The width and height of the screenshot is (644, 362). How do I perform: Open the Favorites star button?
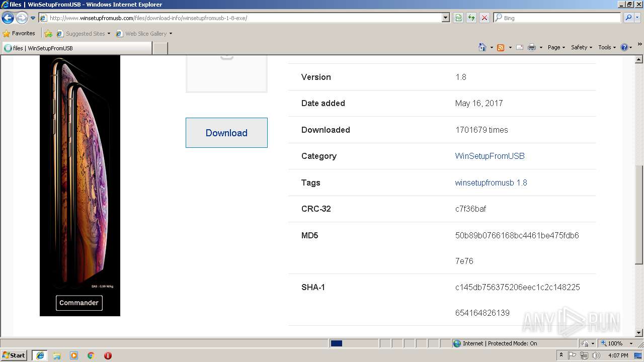pos(19,34)
